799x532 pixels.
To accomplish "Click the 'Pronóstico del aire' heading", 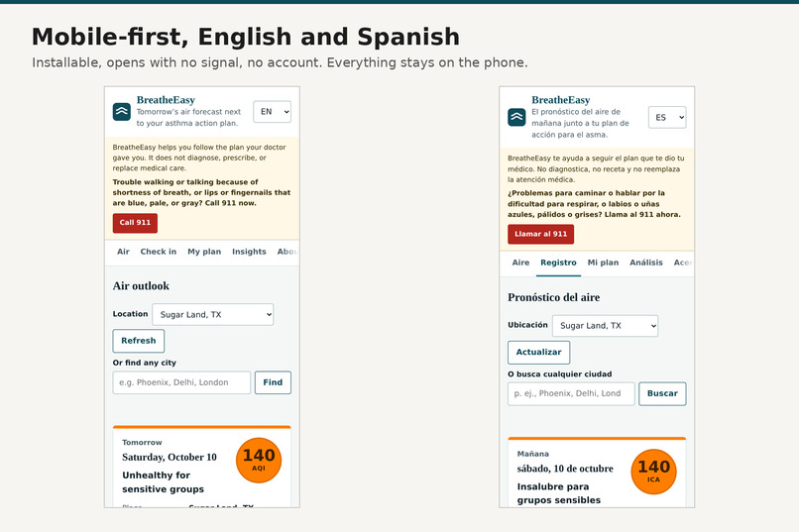I will pyautogui.click(x=554, y=297).
